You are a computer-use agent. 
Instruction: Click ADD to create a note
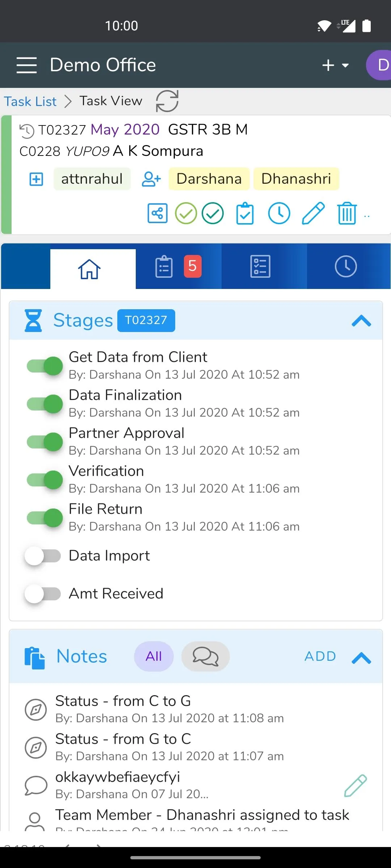[320, 656]
